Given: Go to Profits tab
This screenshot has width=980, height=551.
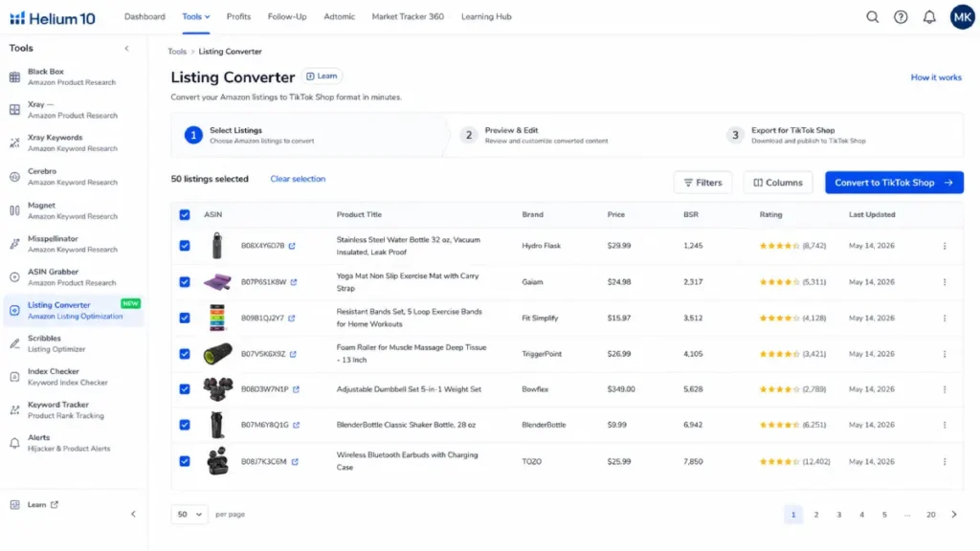Looking at the screenshot, I should tap(238, 17).
